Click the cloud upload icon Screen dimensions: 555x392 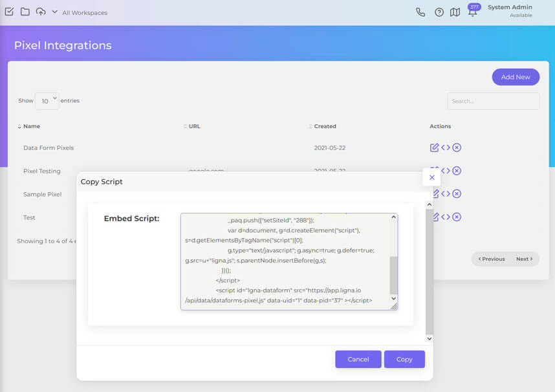41,12
